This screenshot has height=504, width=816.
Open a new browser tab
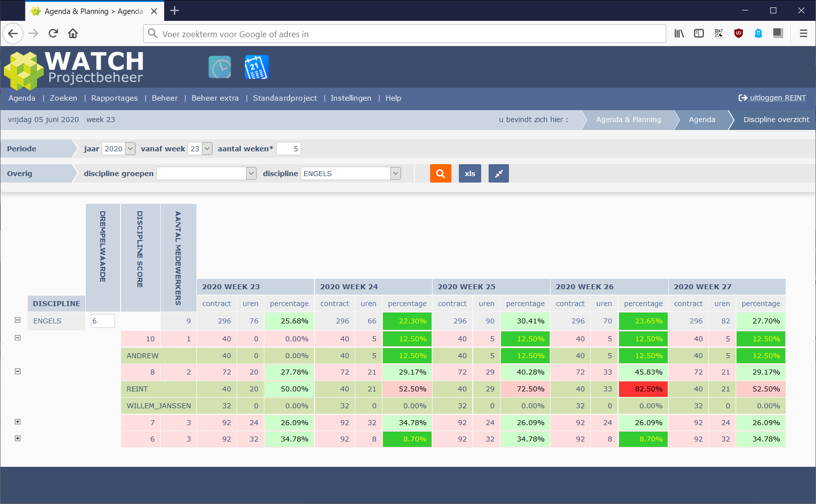175,11
